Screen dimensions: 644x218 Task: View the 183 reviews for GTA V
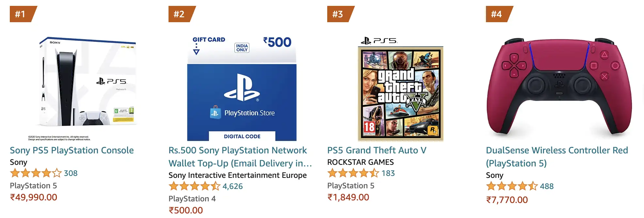(388, 173)
